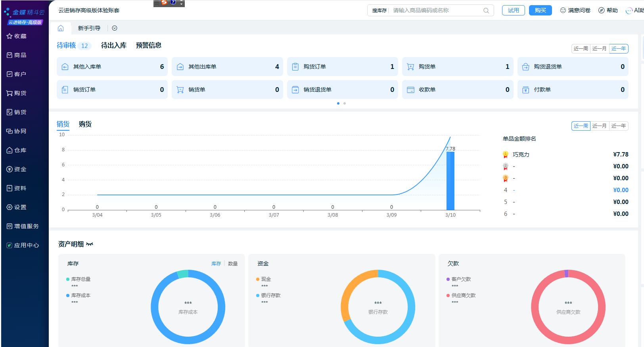644x347 pixels.
Task: Switch to the 购货 chart tab
Action: (85, 124)
